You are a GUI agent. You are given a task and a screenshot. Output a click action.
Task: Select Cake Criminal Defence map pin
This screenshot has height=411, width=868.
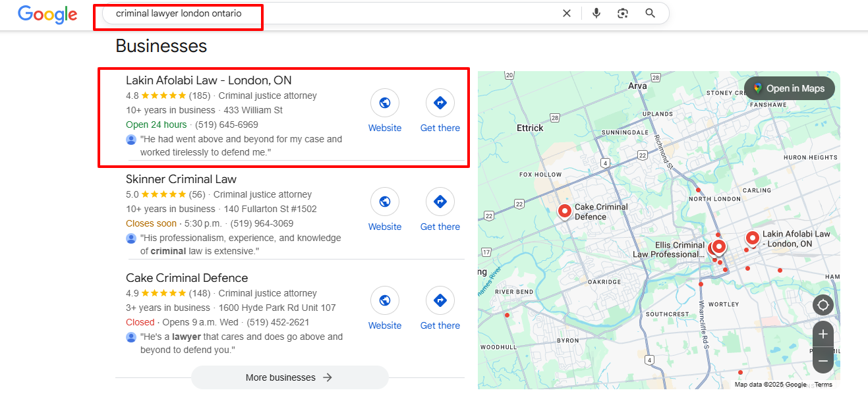[564, 211]
